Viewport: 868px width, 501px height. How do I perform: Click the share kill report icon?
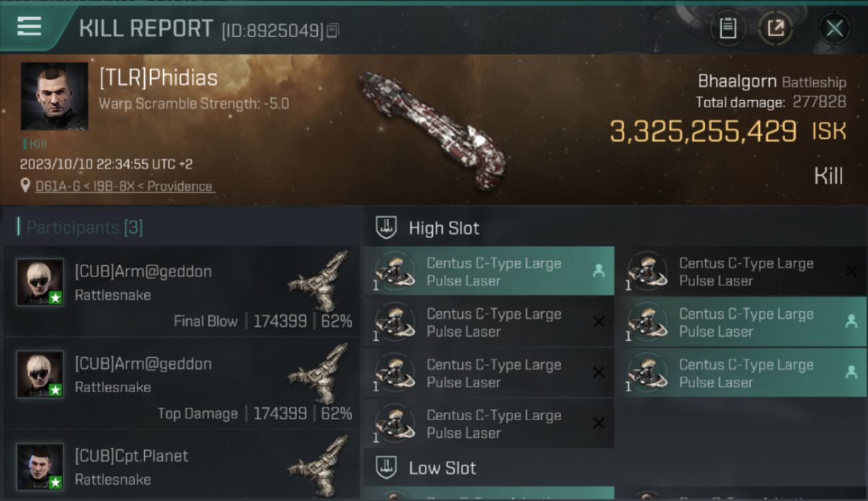(x=775, y=28)
